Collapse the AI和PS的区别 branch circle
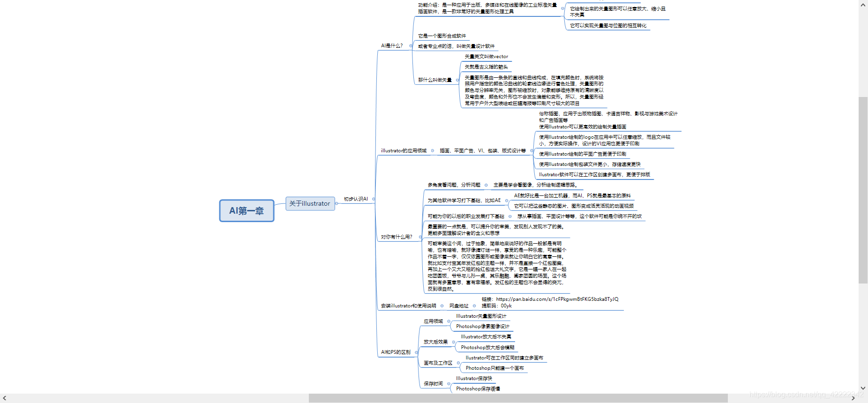 coord(416,352)
